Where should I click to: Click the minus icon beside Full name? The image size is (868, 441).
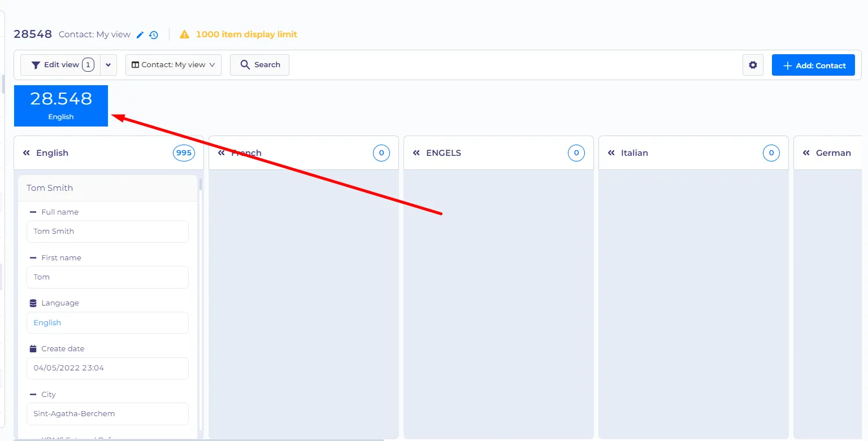click(x=33, y=212)
